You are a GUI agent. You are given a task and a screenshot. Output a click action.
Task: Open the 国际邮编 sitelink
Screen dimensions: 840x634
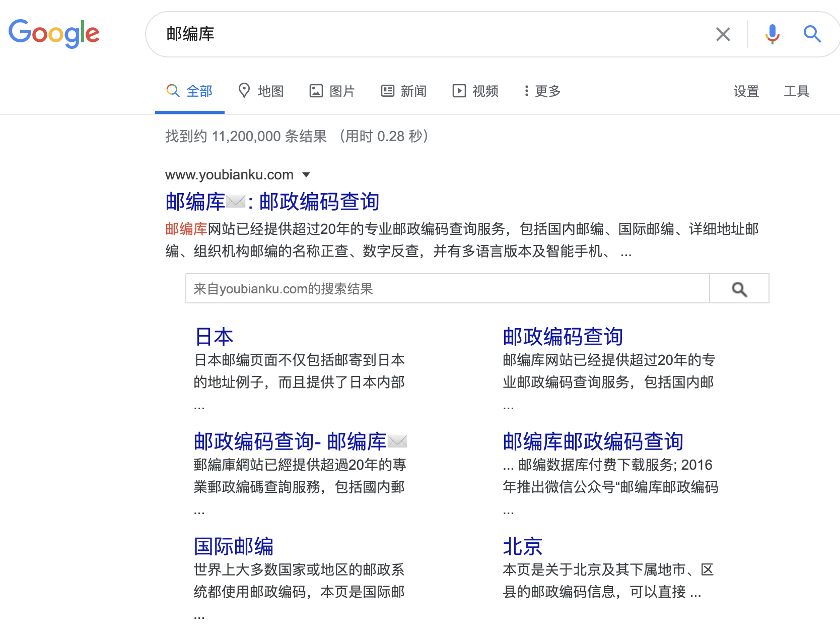[234, 546]
